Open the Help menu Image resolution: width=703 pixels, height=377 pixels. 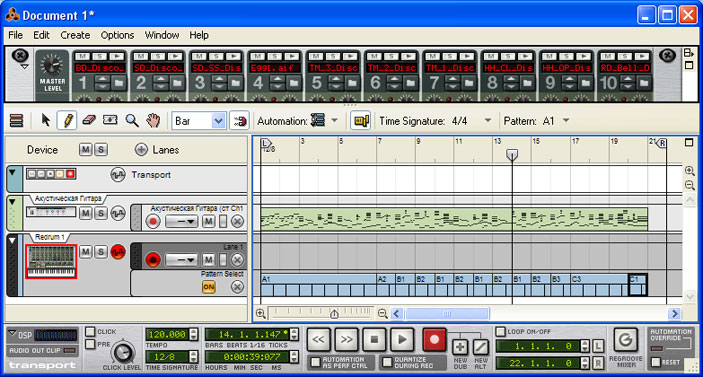click(x=199, y=35)
